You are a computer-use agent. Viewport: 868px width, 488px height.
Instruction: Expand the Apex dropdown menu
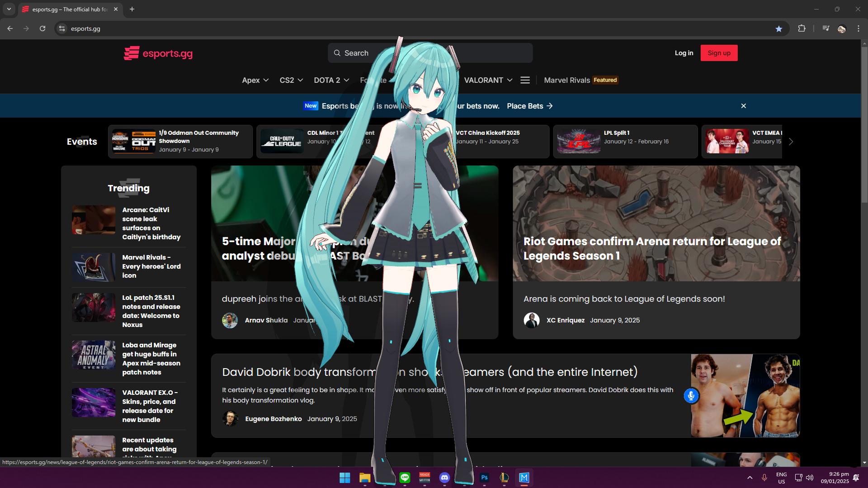pos(255,80)
